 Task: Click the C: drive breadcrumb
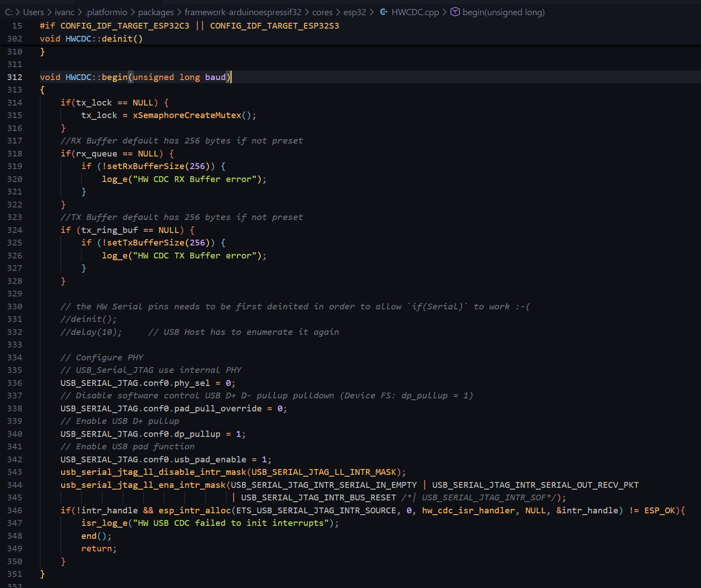[x=8, y=12]
